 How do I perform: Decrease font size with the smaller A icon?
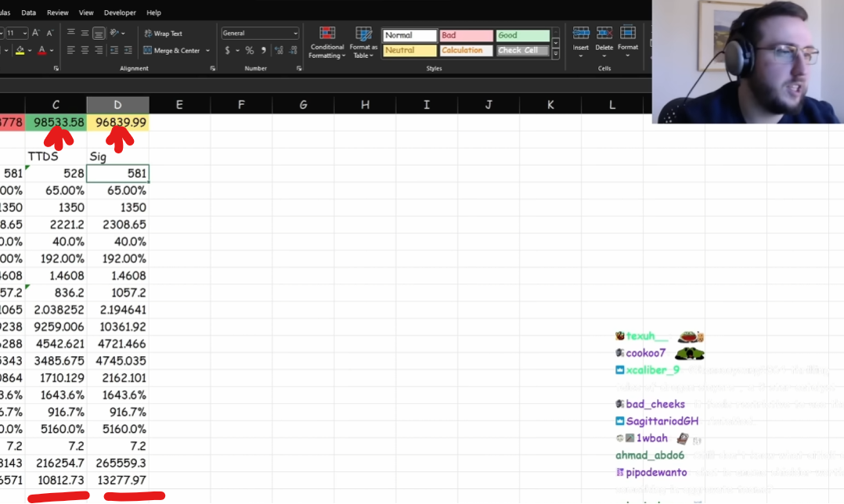[x=49, y=33]
